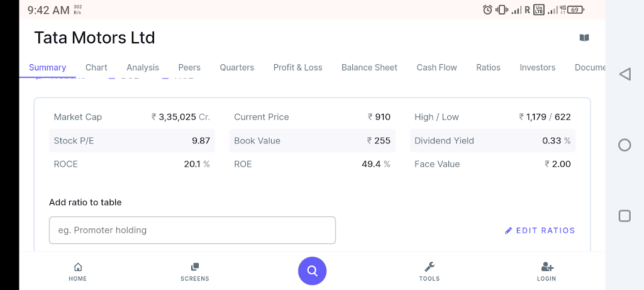
Task: Select the Face Value figure 2.00
Action: pyautogui.click(x=558, y=164)
